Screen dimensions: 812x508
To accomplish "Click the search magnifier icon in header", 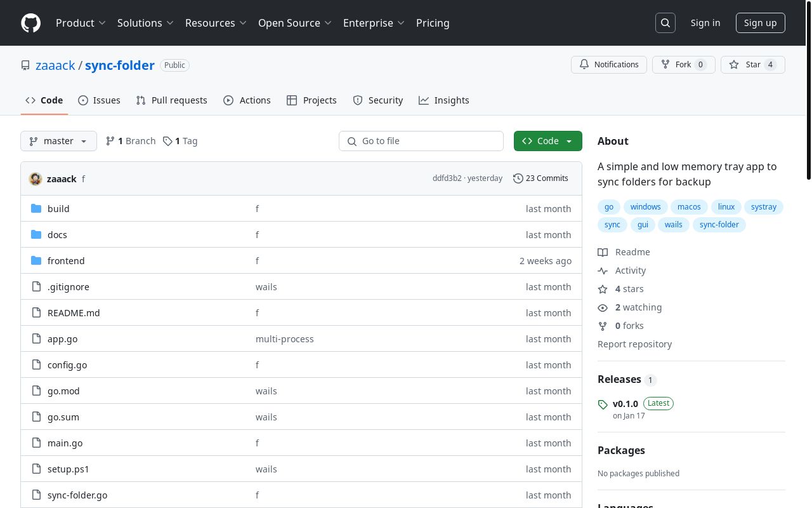I will click(x=665, y=23).
